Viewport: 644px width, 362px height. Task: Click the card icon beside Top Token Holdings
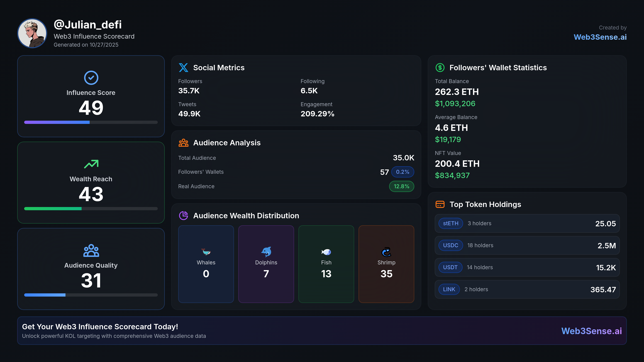(x=440, y=204)
